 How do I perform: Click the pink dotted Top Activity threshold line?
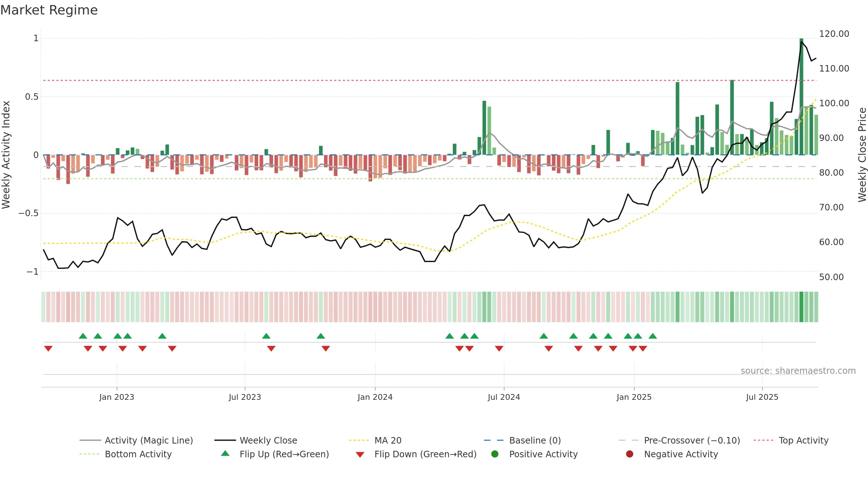pyautogui.click(x=430, y=80)
